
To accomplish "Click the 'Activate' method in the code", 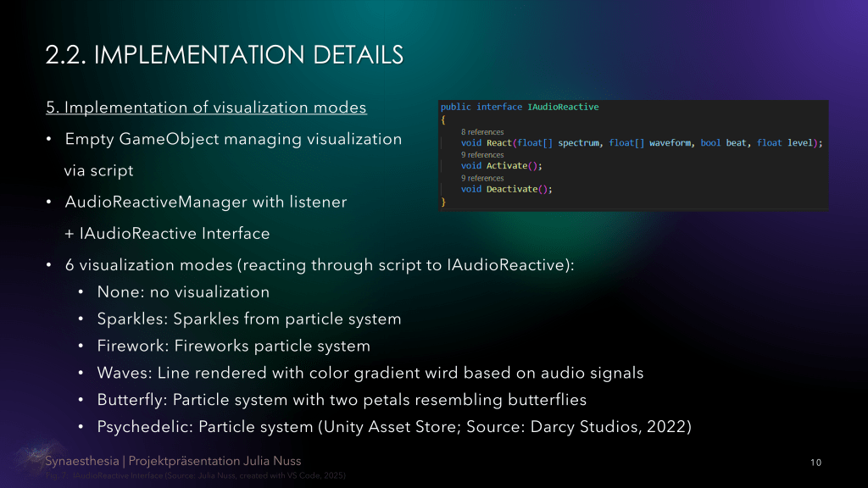I will pyautogui.click(x=504, y=166).
